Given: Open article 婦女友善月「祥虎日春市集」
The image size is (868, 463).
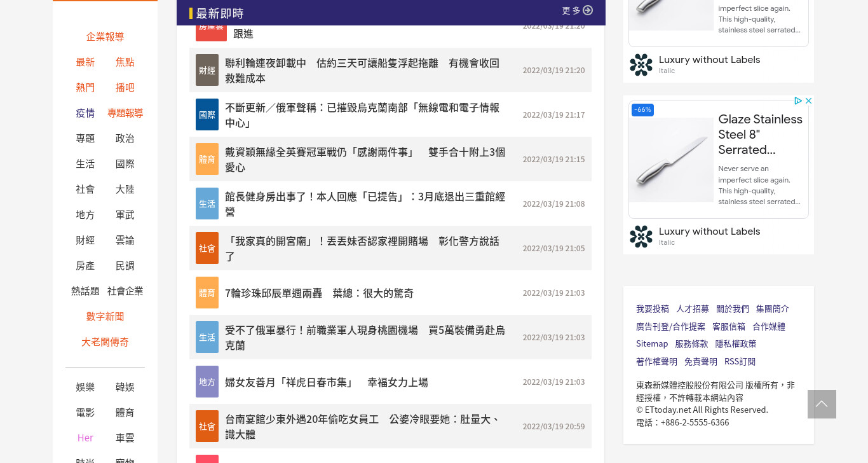Looking at the screenshot, I should coord(327,382).
